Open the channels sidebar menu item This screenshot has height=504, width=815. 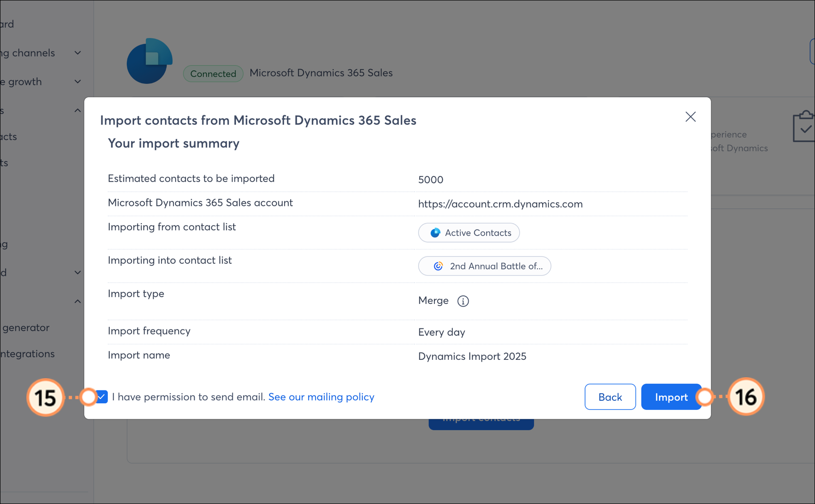click(x=28, y=53)
